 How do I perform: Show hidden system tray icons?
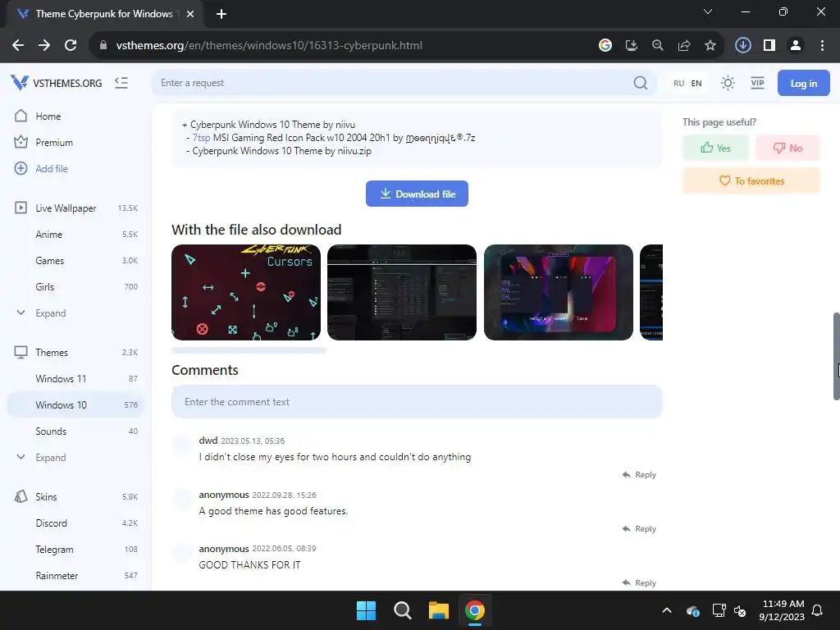[667, 610]
